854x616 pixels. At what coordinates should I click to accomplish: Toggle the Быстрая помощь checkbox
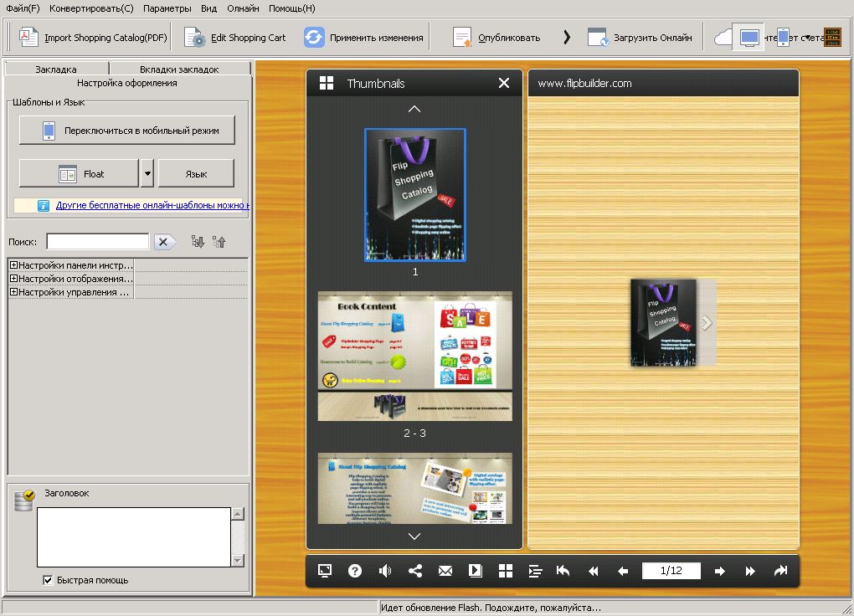(x=48, y=580)
